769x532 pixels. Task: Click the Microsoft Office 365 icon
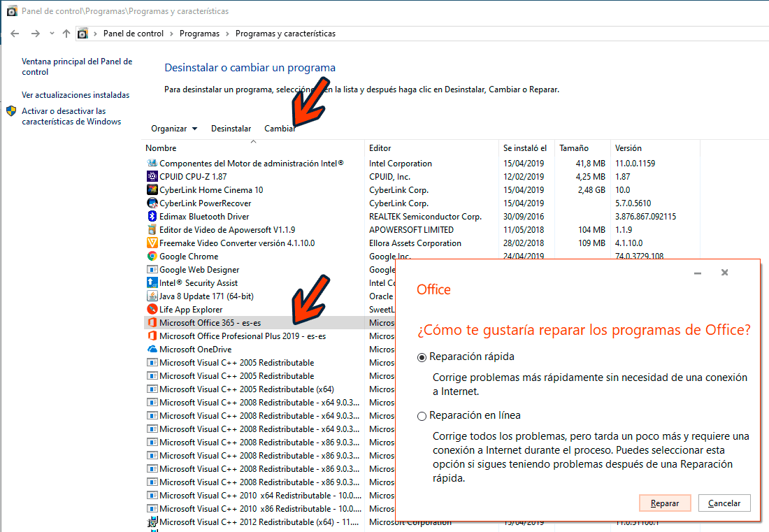point(152,322)
